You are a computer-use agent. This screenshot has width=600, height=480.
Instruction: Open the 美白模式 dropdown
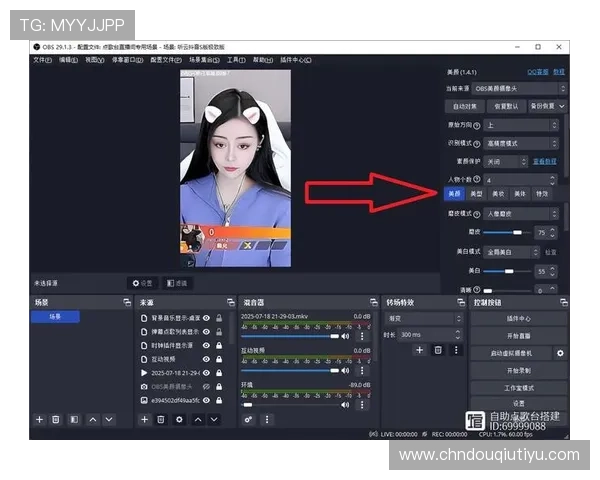coord(512,252)
